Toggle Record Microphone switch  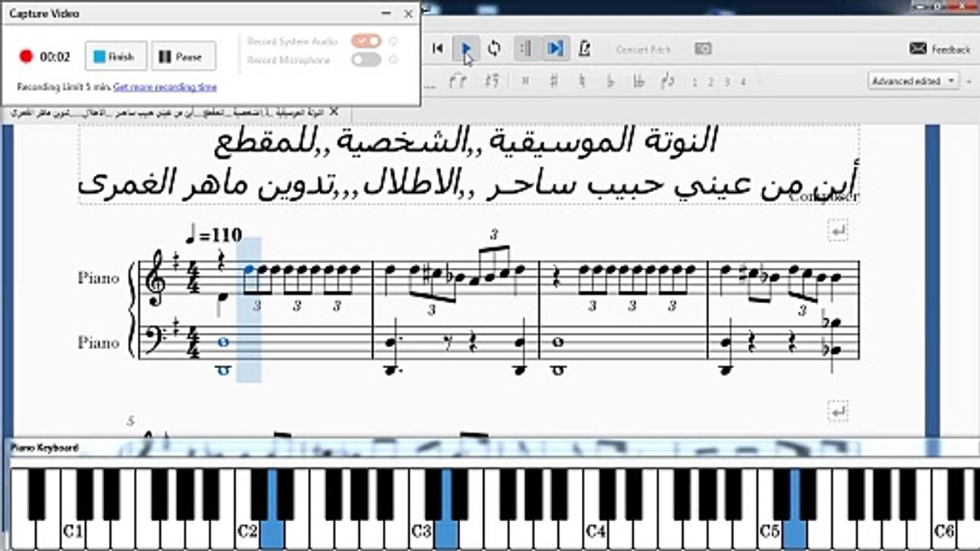pos(366,60)
